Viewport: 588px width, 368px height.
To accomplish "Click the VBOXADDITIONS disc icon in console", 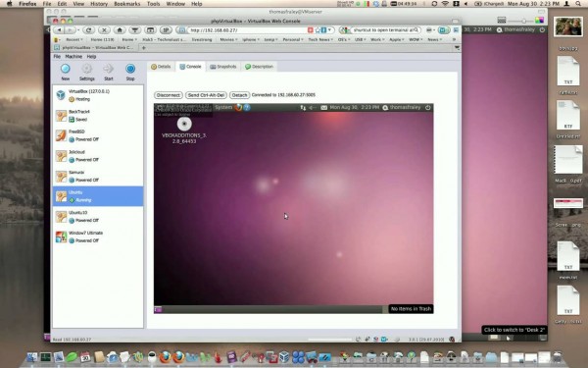I will pyautogui.click(x=184, y=124).
